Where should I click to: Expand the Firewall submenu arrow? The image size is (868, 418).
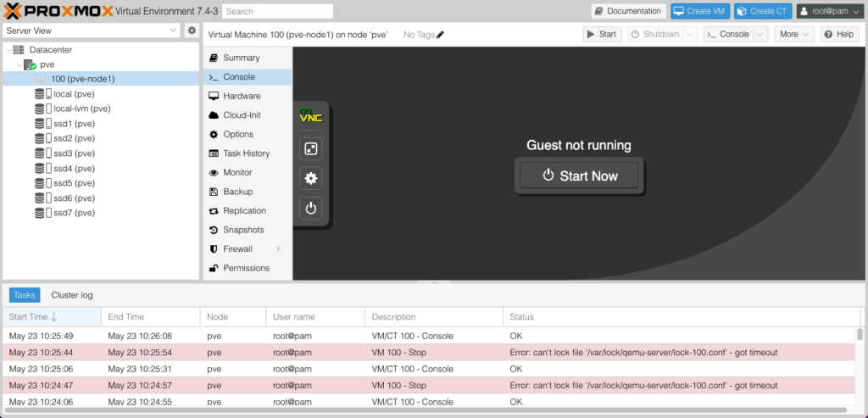(279, 249)
